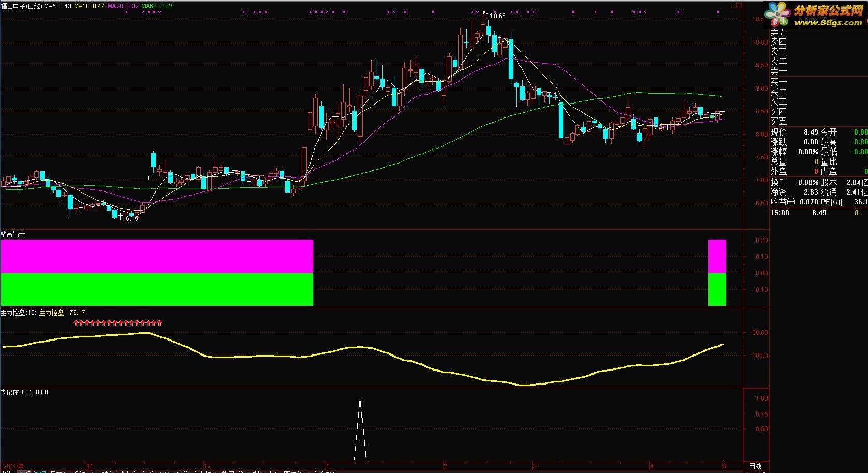Click the stock title 福日电子(日线)
868x473 pixels.
click(21, 6)
